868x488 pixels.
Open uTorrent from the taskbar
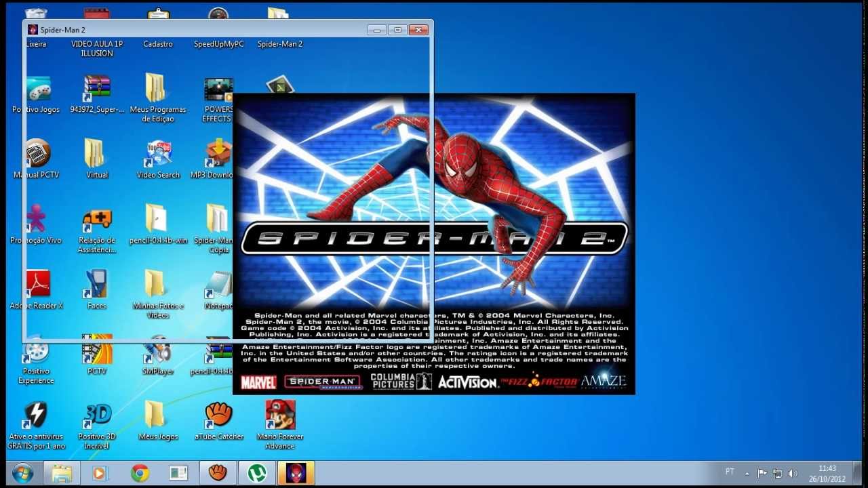coord(257,472)
